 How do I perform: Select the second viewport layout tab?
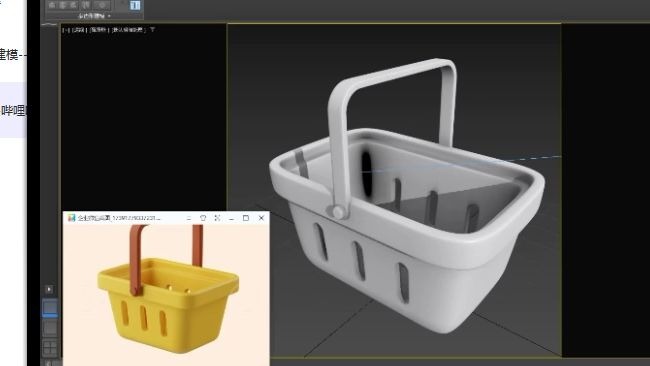[x=50, y=328]
